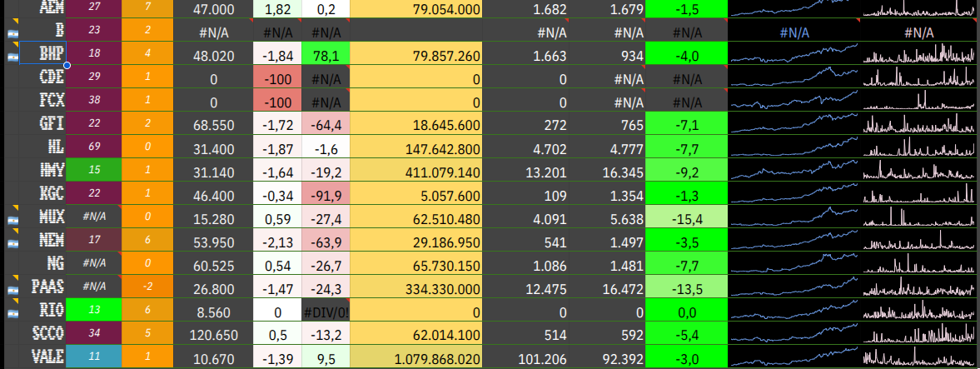Click the Argentina flag icon beside MUX
This screenshot has width=980, height=369.
click(x=12, y=221)
